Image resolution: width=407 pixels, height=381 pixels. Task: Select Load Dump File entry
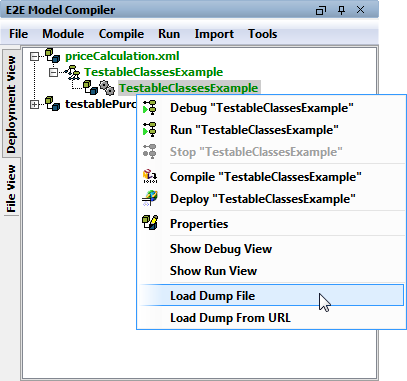(271, 295)
